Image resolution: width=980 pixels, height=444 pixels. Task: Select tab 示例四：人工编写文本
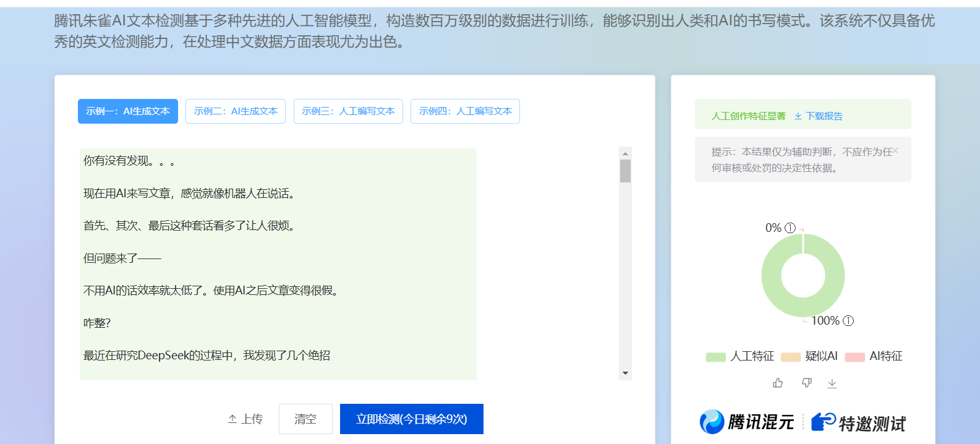coord(465,111)
